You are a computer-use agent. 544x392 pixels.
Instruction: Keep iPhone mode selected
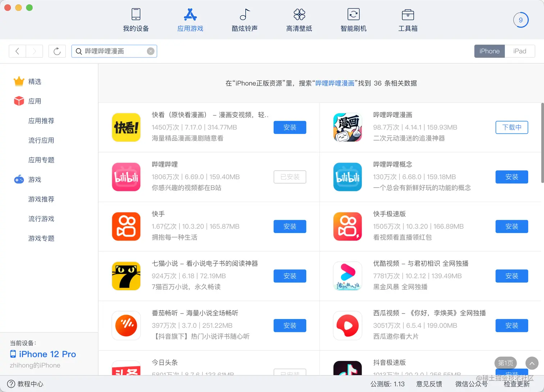tap(489, 51)
